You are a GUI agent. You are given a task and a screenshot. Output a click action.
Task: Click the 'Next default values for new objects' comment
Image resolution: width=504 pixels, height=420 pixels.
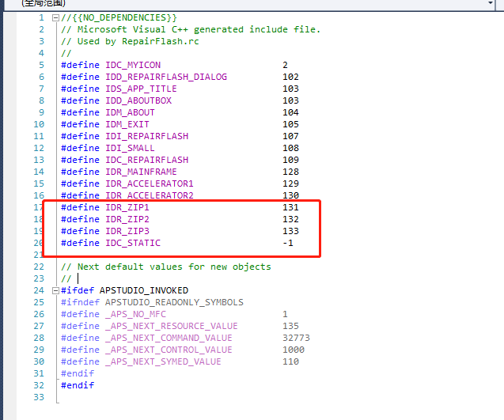click(166, 267)
